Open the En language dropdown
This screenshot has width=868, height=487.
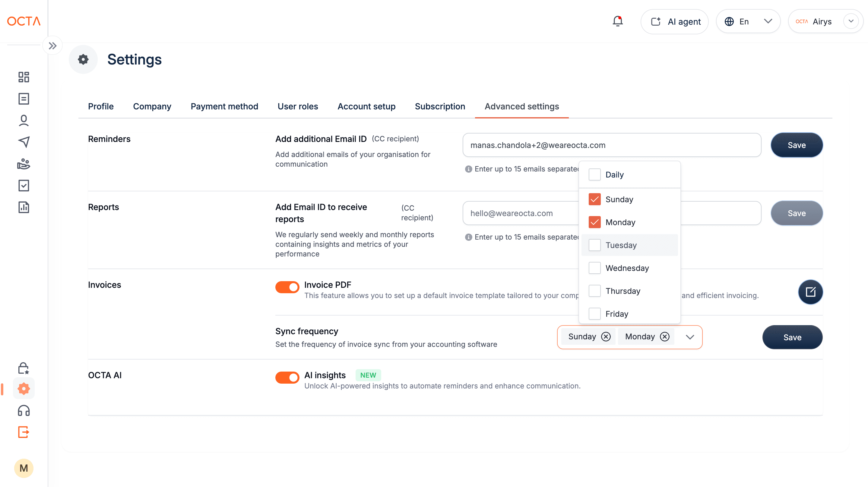point(748,22)
